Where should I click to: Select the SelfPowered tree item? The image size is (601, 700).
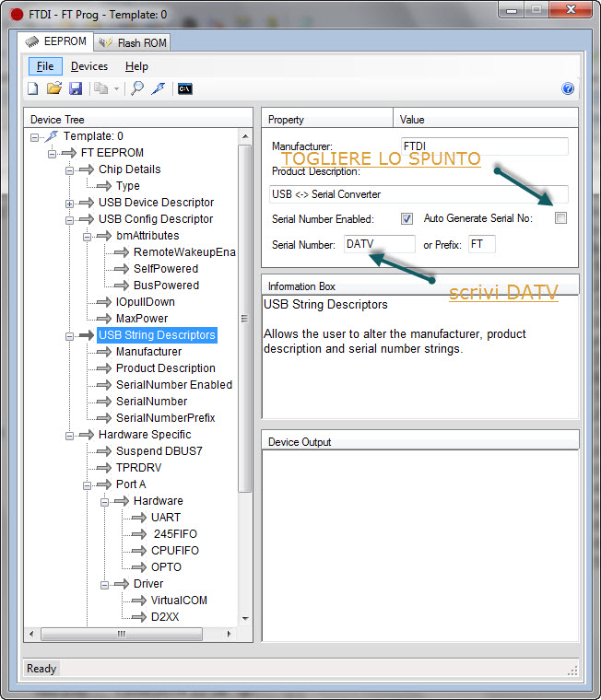(166, 269)
